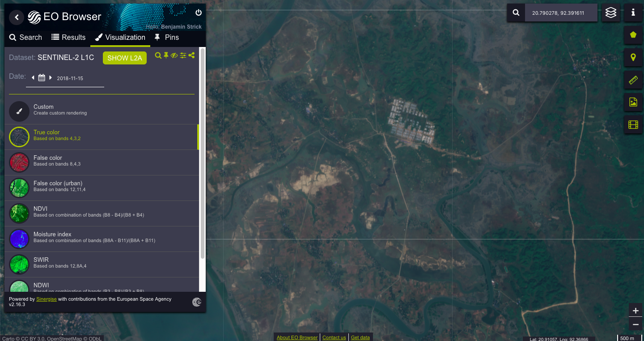This screenshot has height=341, width=644.
Task: Click the date field 2018-11-15
Action: (x=70, y=78)
